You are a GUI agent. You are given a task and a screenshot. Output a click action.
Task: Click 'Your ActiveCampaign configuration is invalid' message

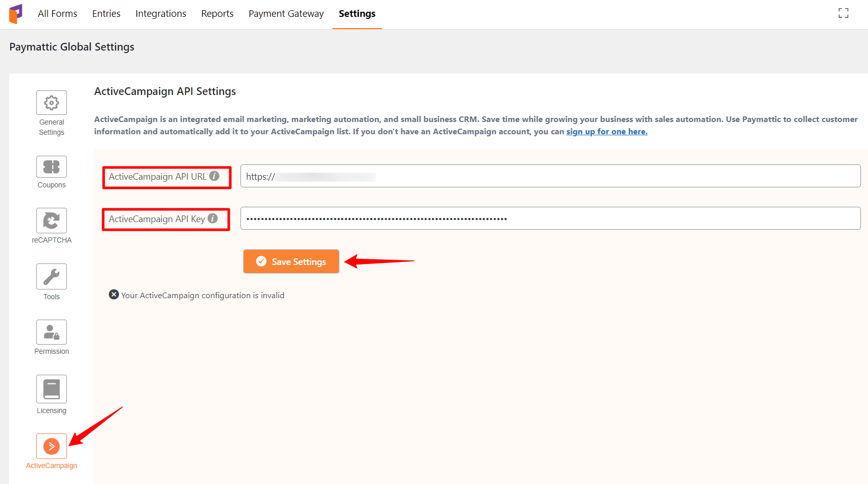point(203,296)
